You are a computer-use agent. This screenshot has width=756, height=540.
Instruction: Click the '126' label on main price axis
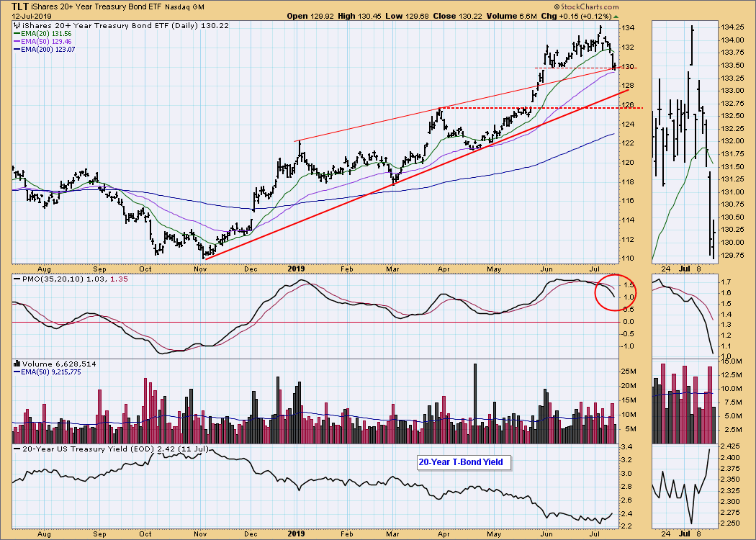[628, 104]
